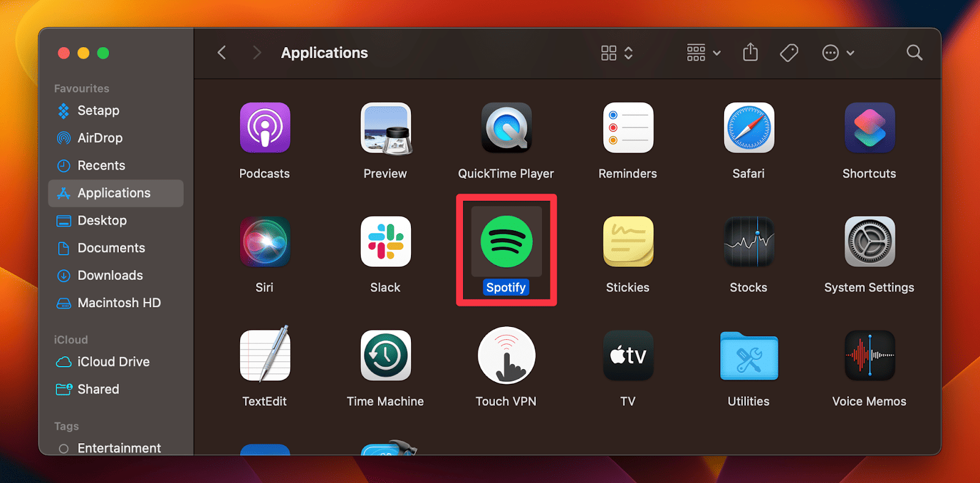Select the Slack app icon
Screen dimensions: 980x483
(386, 242)
